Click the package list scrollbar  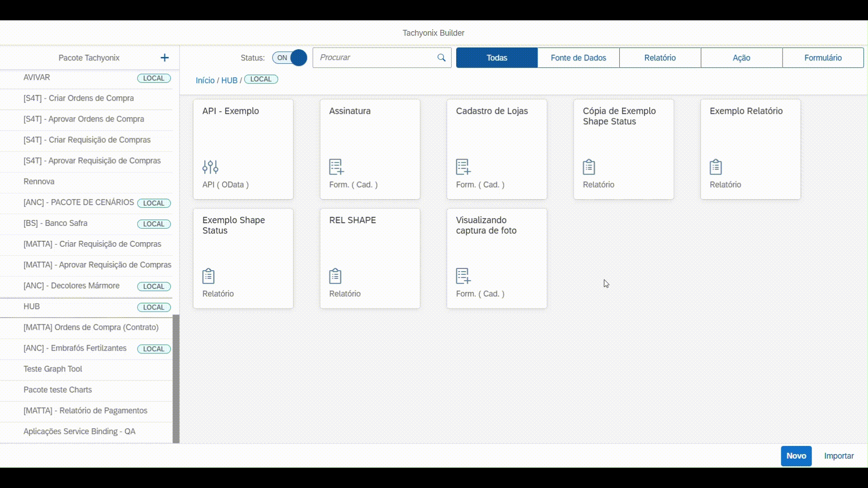coord(176,379)
